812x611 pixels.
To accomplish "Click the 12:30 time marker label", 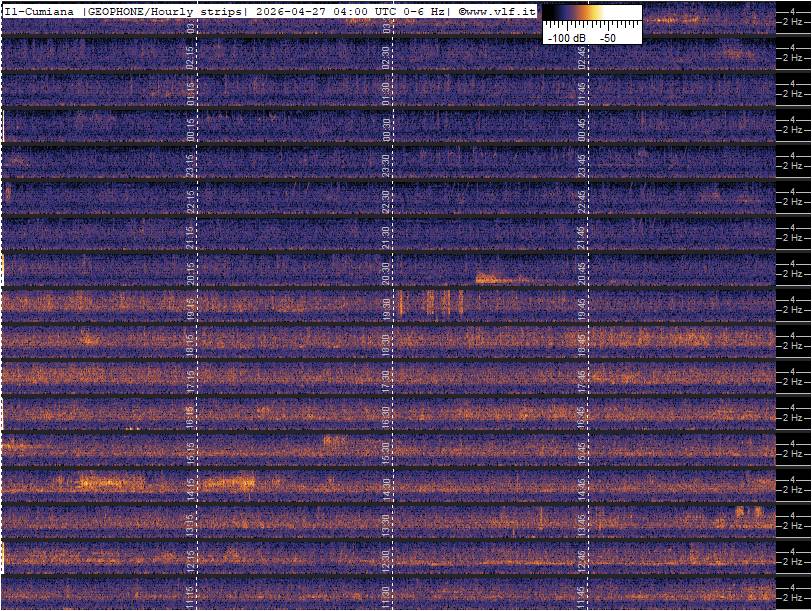I will 386,559.
